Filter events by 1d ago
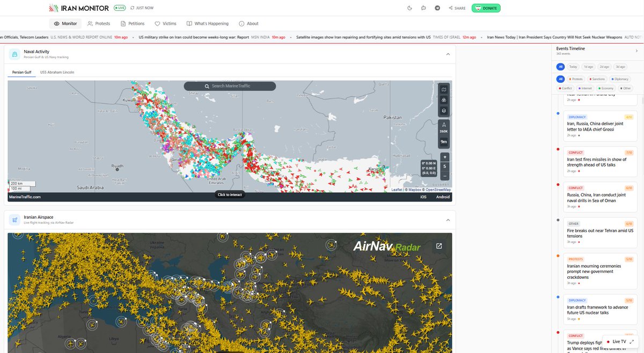Image resolution: width=644 pixels, height=353 pixels. tap(589, 67)
